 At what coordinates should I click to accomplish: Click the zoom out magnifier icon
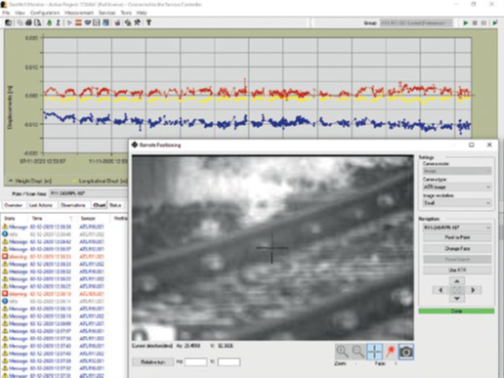pos(358,352)
